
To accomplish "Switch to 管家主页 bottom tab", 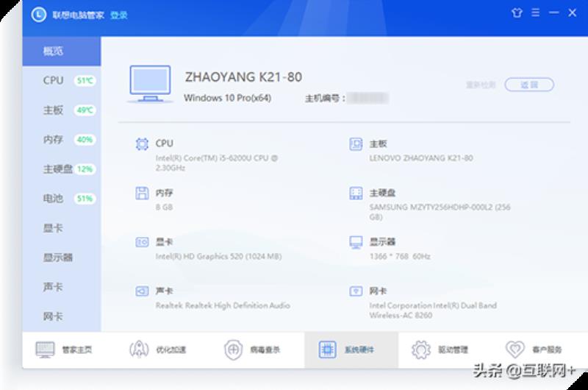I will [x=65, y=350].
